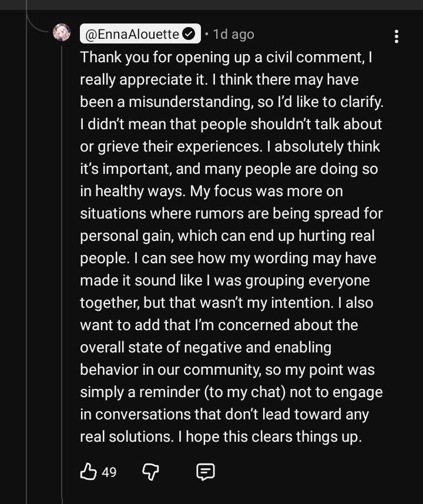423x504 pixels.
Task: Click the sentence 'I hope this clears things up.'
Action: click(270, 437)
